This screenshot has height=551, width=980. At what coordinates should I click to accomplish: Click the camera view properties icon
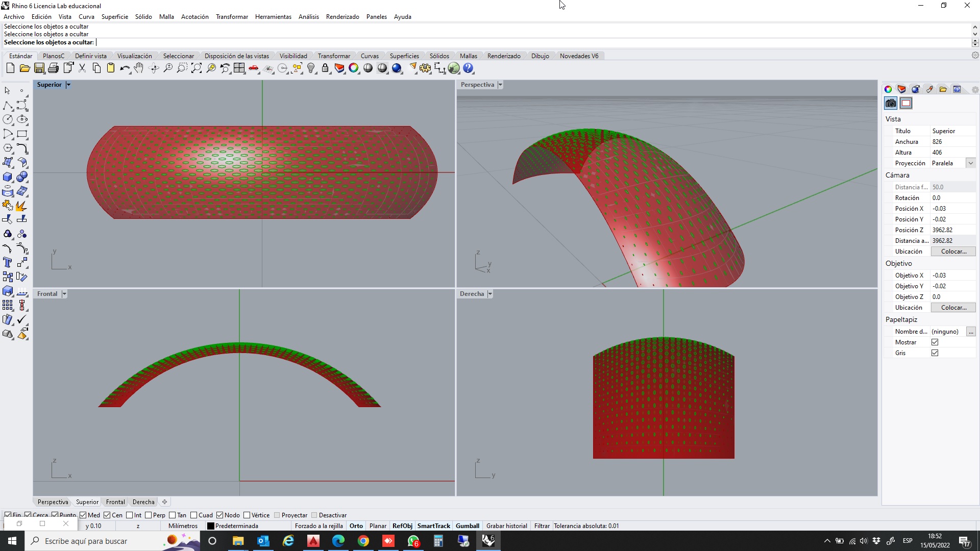(x=891, y=104)
